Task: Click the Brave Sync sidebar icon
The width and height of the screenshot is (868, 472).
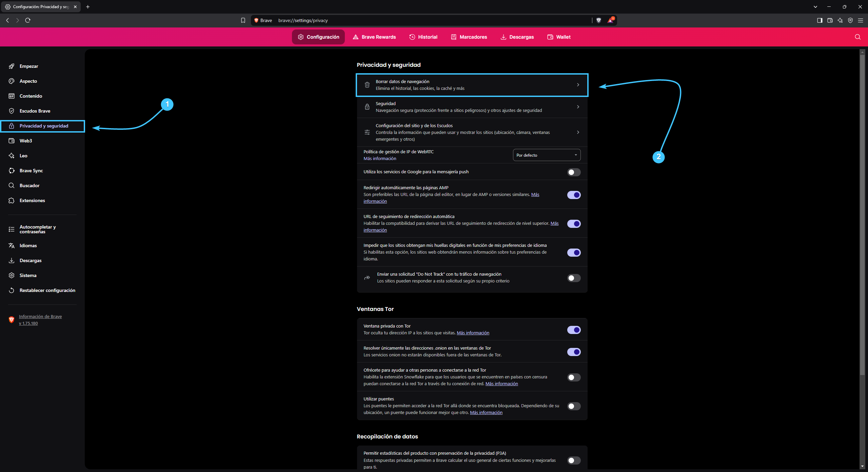Action: [x=12, y=171]
